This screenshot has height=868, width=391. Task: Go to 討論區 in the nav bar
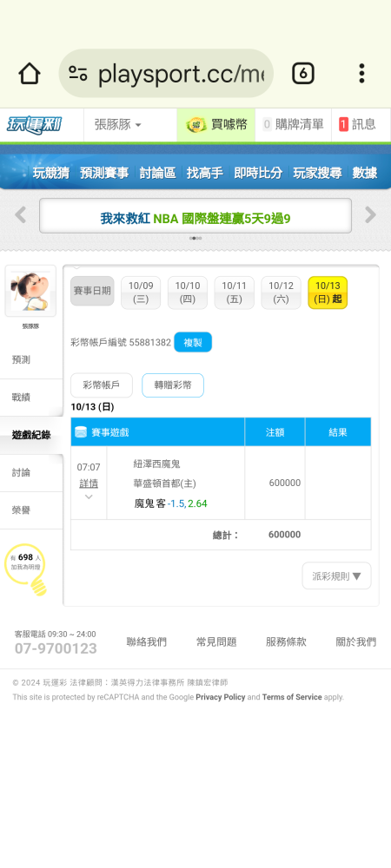(157, 173)
